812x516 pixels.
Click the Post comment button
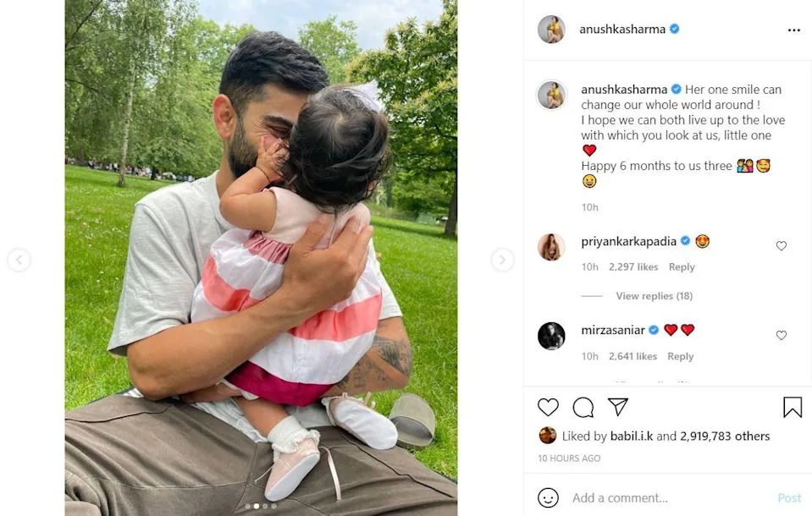coord(789,498)
